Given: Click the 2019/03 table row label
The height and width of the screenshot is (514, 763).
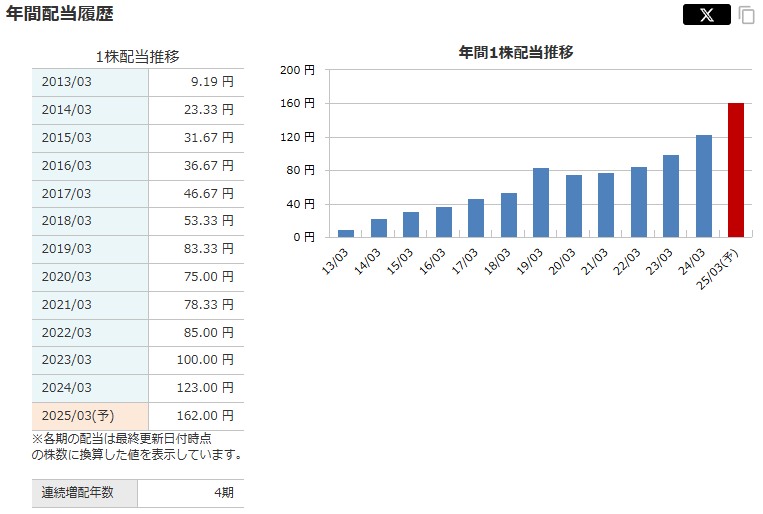Looking at the screenshot, I should pos(90,249).
